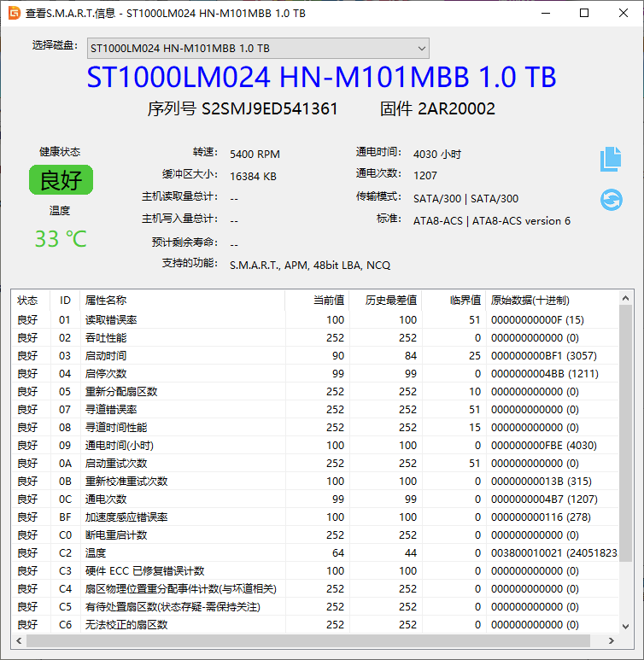This screenshot has height=660, width=644.
Task: Select the 启动时间 attribute row
Action: tap(315, 356)
